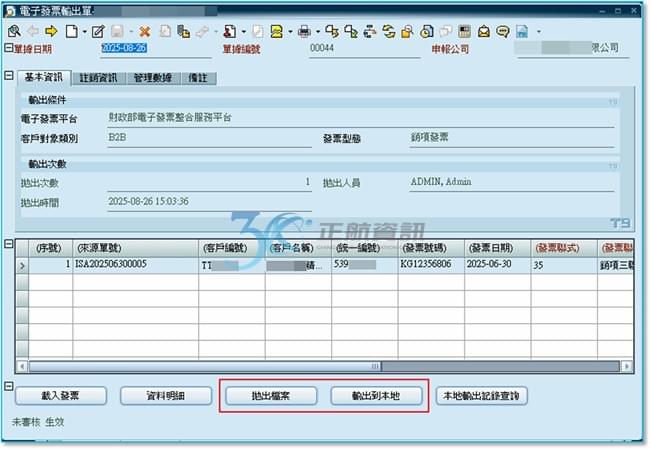Click the document with clock history icon
650x449 pixels.
(427, 31)
